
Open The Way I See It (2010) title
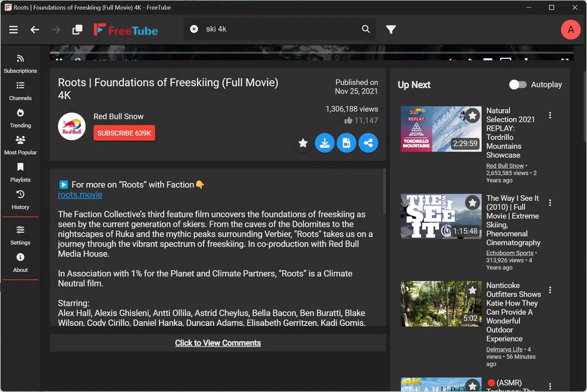point(513,220)
